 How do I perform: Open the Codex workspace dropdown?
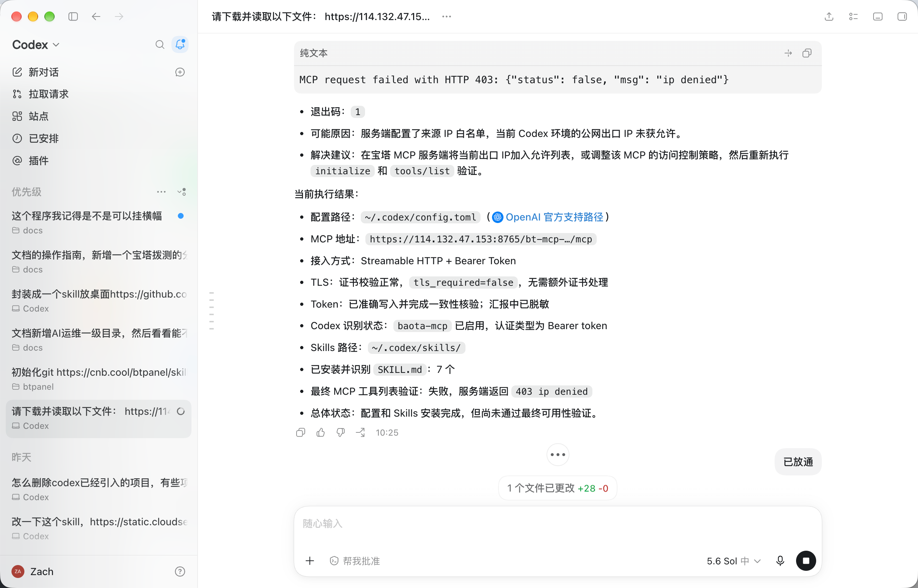(36, 45)
